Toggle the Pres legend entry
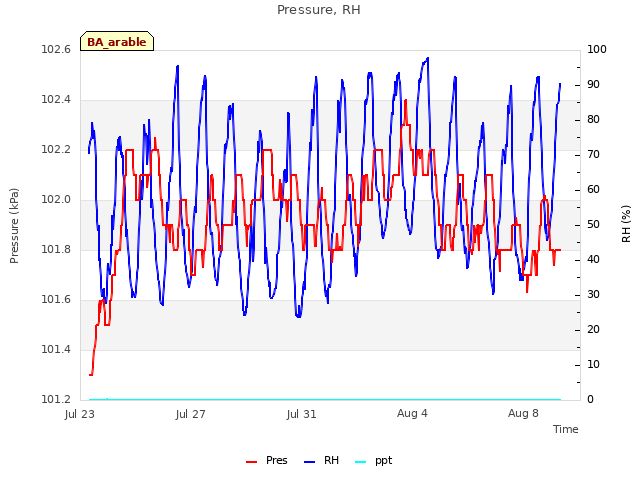Viewport: 640px width, 480px height. [x=267, y=460]
